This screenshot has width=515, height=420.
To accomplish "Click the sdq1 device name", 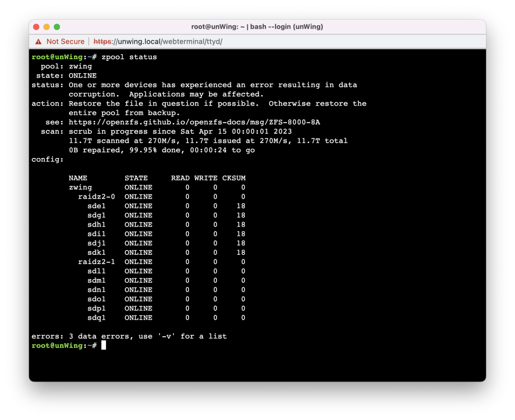I will pos(97,318).
